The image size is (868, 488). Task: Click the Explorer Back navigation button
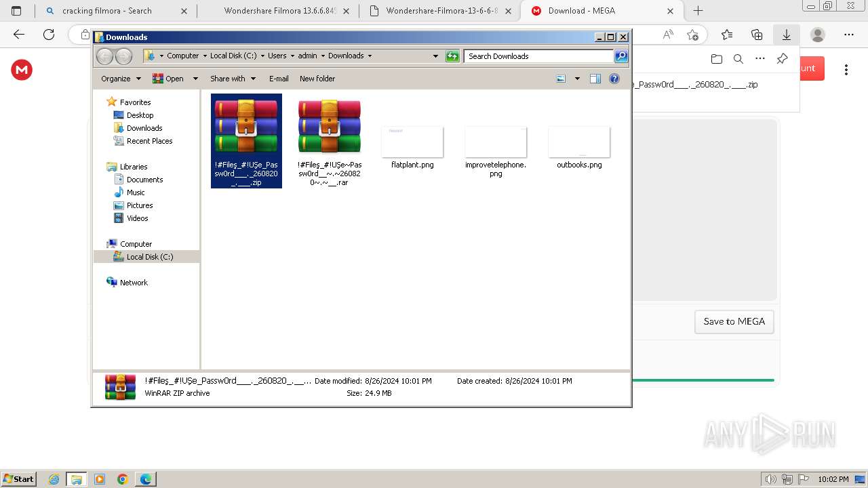pos(104,56)
